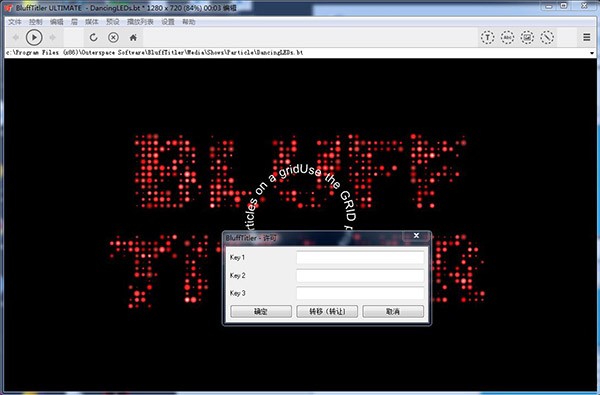
Task: Click the BluffTitler logo in title bar
Action: pos(8,8)
